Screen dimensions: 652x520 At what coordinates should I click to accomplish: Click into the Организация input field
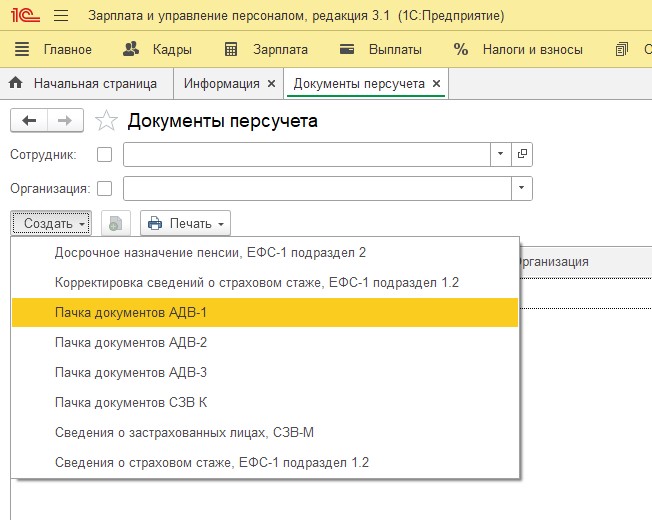point(316,188)
